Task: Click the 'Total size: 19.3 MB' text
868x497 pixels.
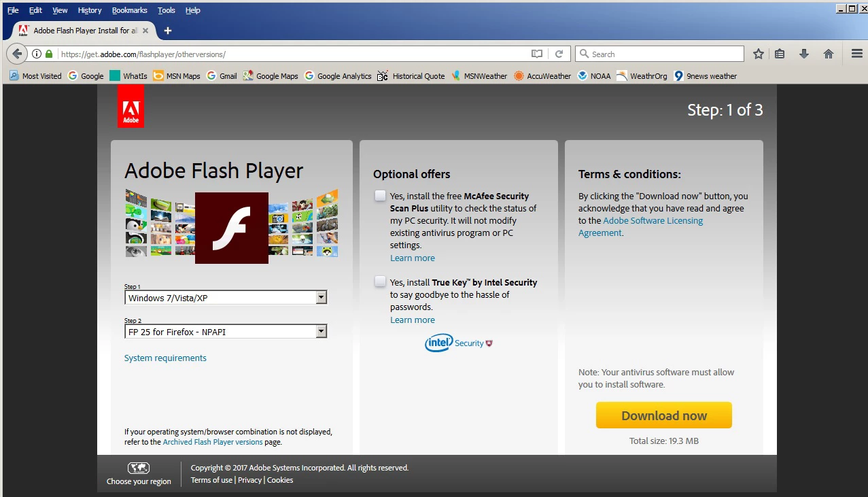Action: tap(664, 441)
